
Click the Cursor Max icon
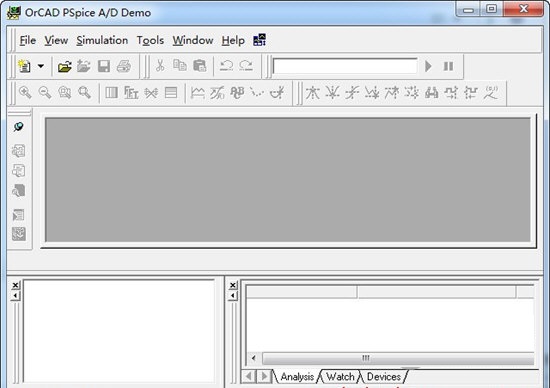point(391,93)
